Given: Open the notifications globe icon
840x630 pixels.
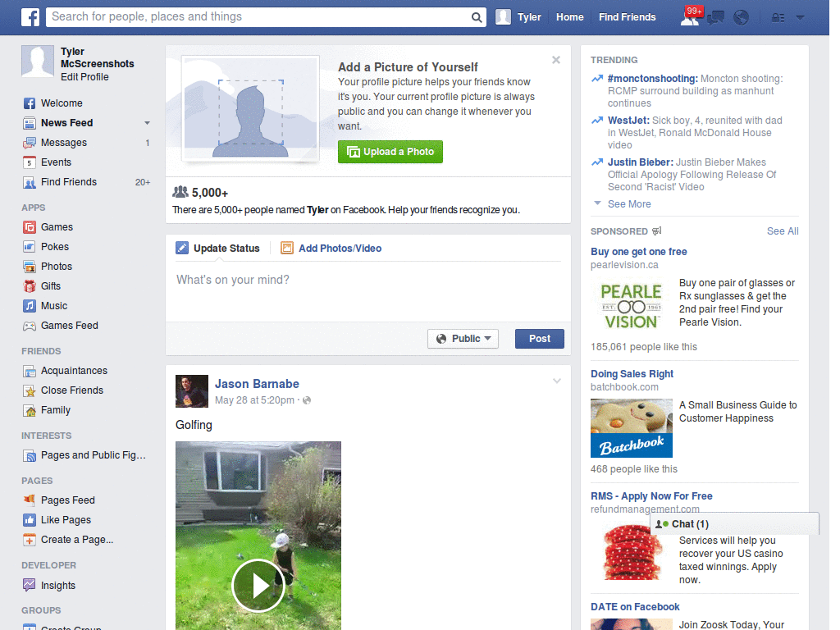Looking at the screenshot, I should click(x=741, y=18).
